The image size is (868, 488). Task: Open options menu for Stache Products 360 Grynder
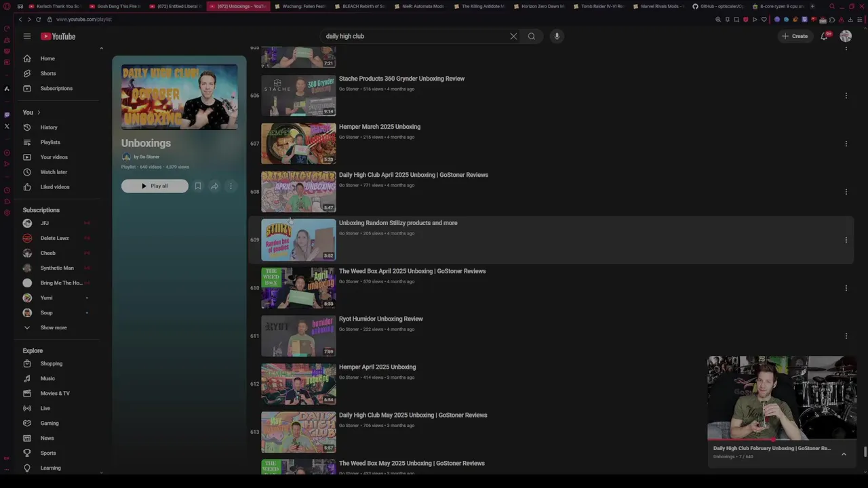[846, 96]
